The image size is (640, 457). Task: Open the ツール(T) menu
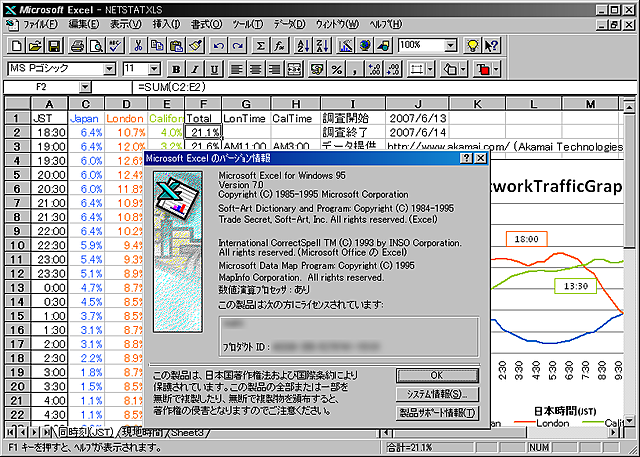pos(248,24)
